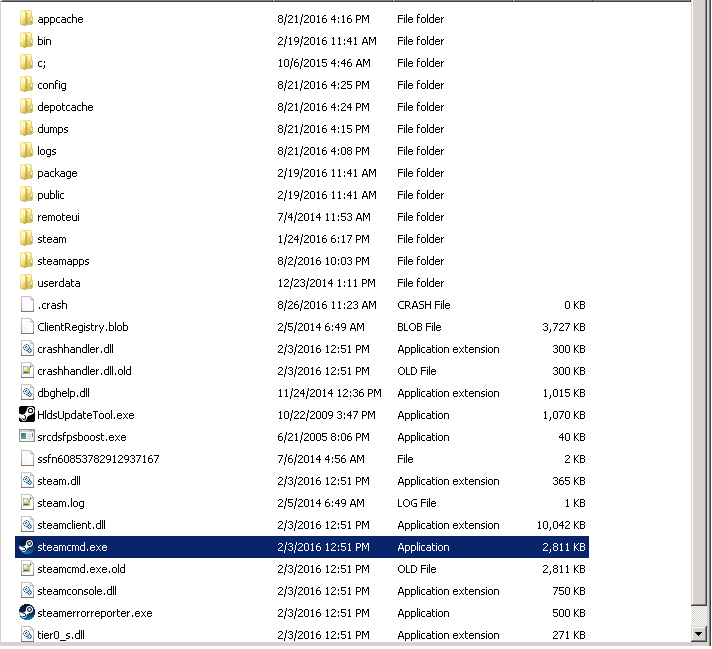Select the config folder name
The width and height of the screenshot is (712, 649).
click(52, 85)
